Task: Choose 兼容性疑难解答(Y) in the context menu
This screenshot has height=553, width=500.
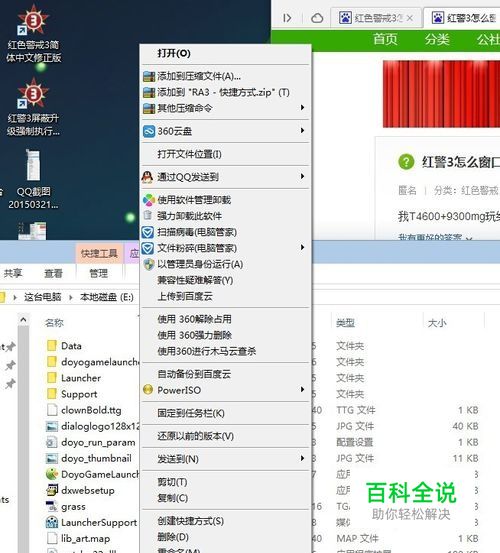Action: tap(225, 280)
